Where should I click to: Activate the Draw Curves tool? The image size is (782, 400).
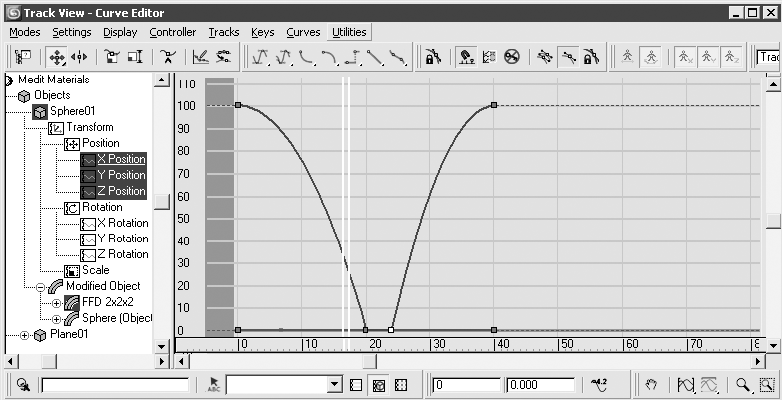tap(199, 57)
